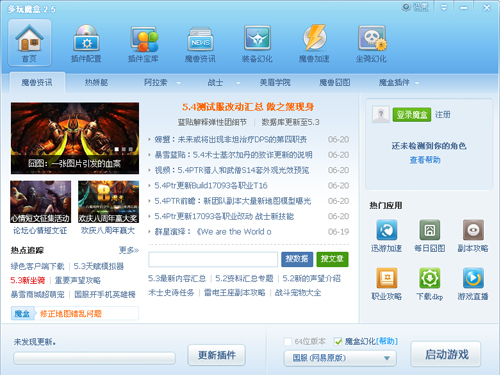This screenshot has width=500, height=375.
Task: Open the 每日囧图 app icon
Action: [x=430, y=236]
